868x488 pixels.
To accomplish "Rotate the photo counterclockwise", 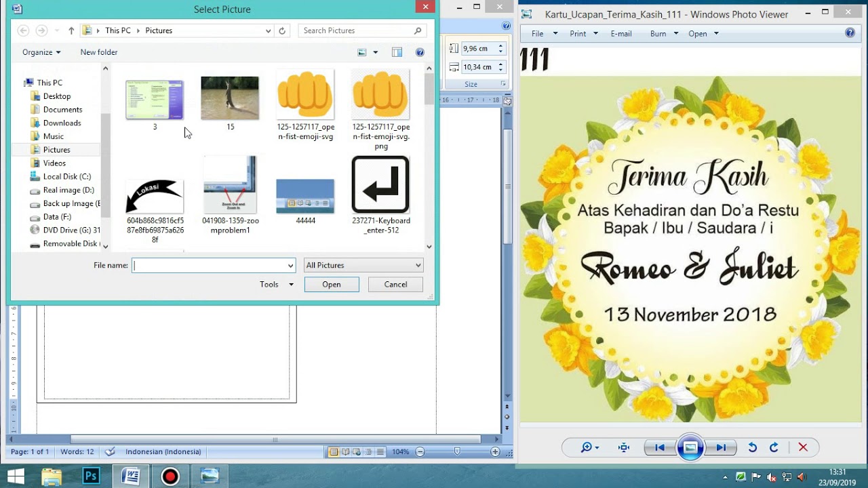I will 752,447.
